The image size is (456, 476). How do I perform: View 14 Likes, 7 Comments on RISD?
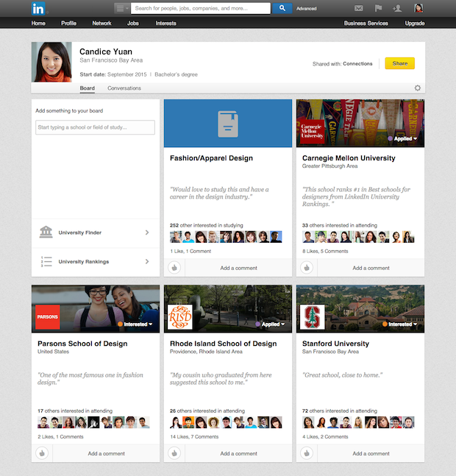[194, 437]
